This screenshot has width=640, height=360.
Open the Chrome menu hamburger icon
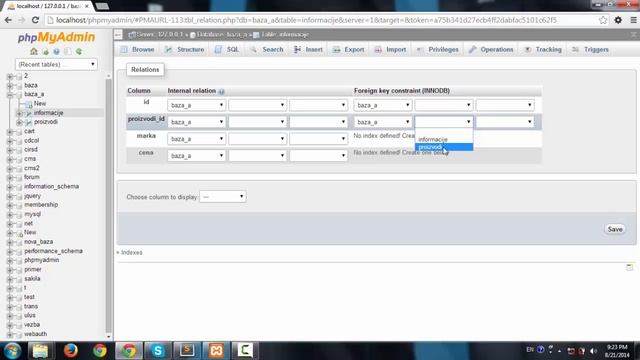click(633, 20)
